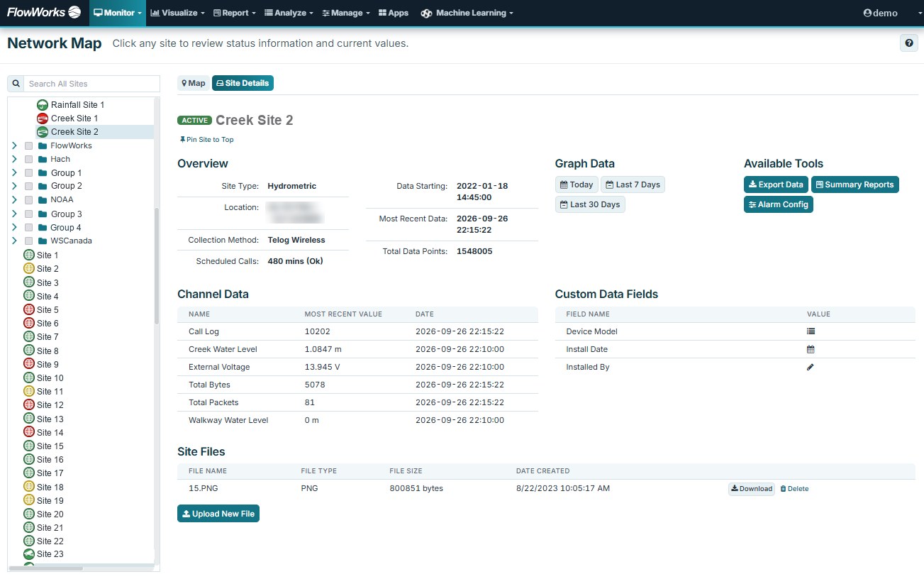Switch to the Map tab
The width and height of the screenshot is (924, 584).
[x=194, y=83]
